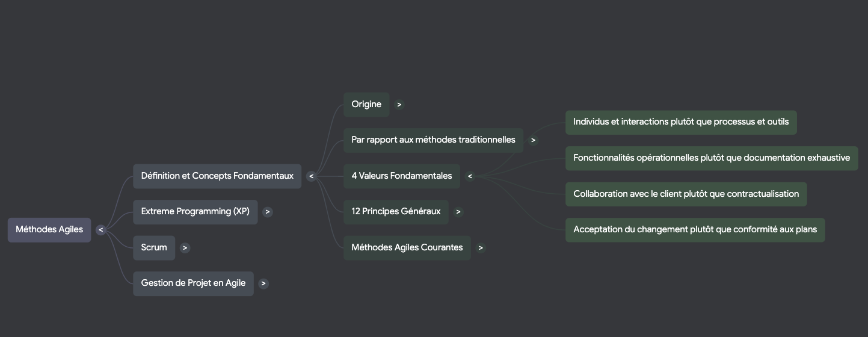Click Acceptation du changement leaf node
This screenshot has height=337, width=868.
point(695,230)
